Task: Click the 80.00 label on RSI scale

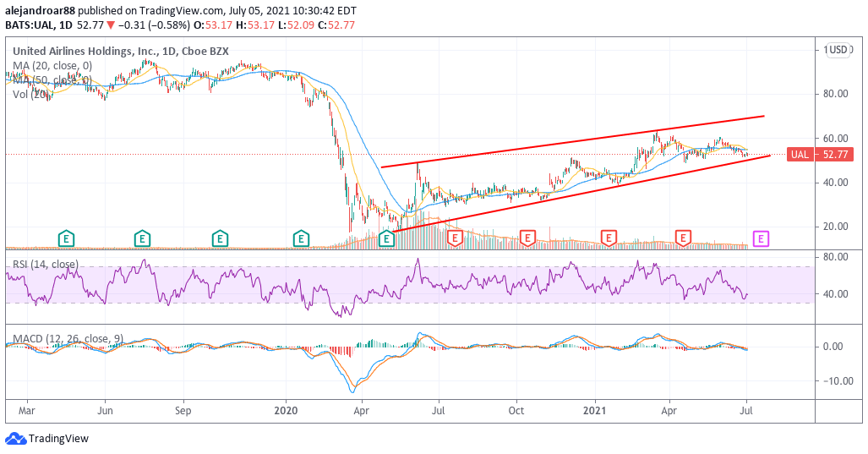Action: (x=835, y=257)
